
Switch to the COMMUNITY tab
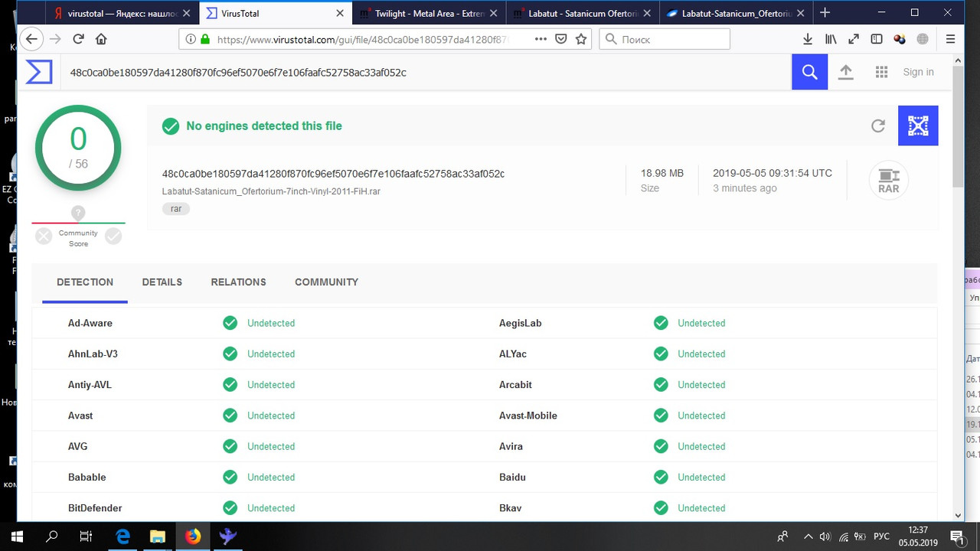327,282
